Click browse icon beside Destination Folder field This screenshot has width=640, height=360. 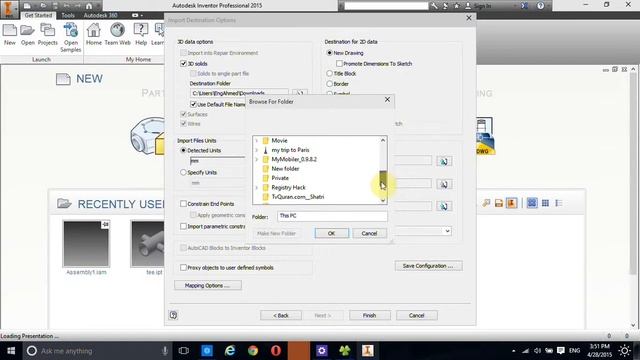(x=300, y=93)
